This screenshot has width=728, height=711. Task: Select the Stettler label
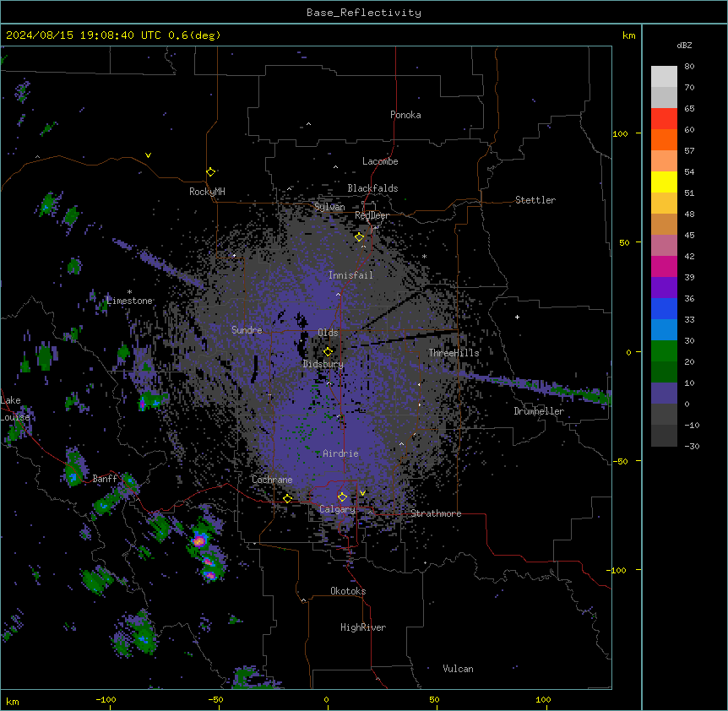535,200
